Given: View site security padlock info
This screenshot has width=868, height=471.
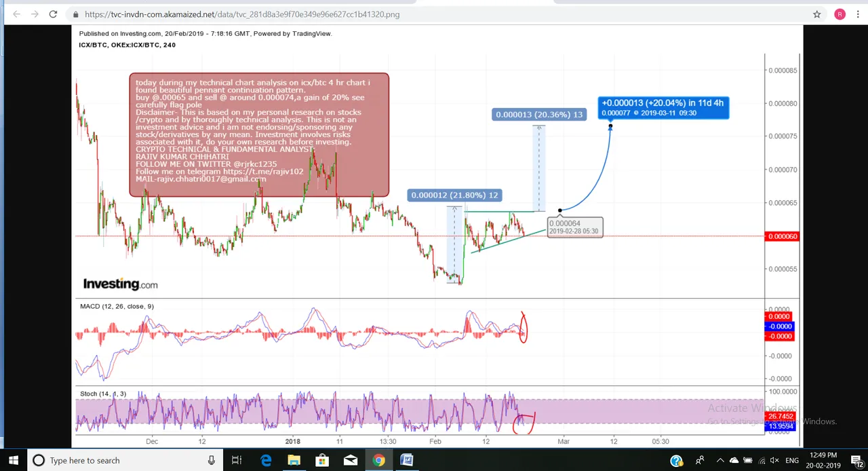Looking at the screenshot, I should pos(75,14).
